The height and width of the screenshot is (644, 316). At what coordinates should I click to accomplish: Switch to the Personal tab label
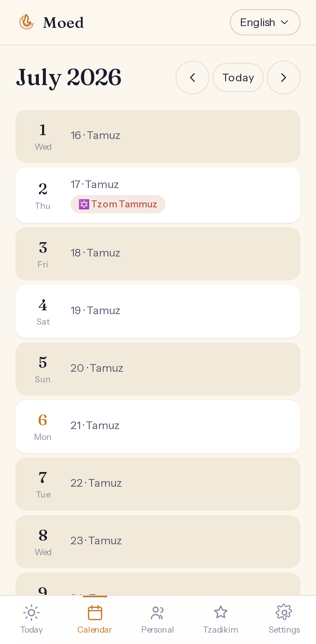157,630
